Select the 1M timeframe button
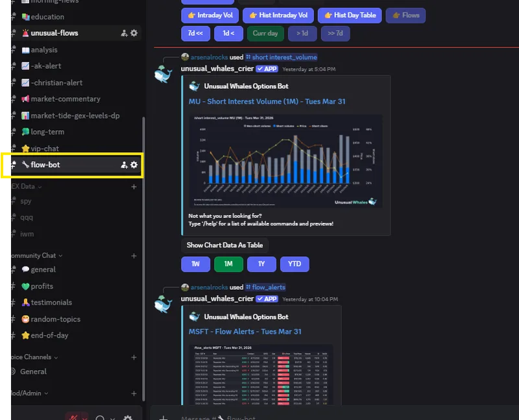The height and width of the screenshot is (420, 519). click(x=228, y=264)
